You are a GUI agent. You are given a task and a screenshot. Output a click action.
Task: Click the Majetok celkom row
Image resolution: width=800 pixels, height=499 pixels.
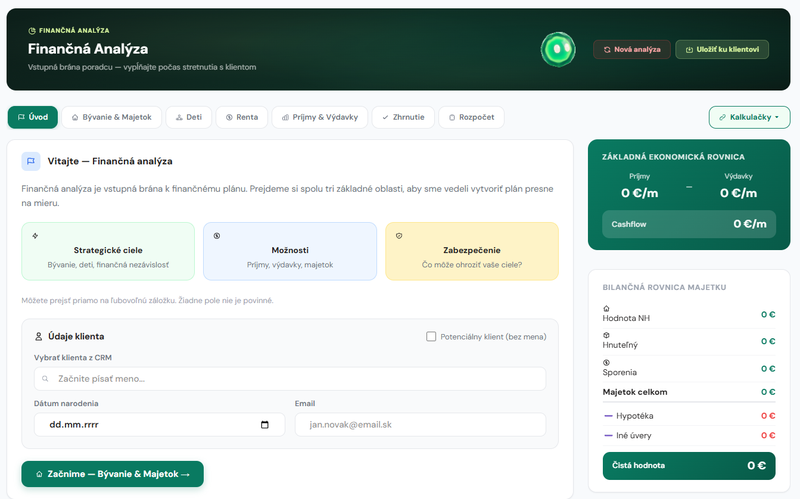689,392
